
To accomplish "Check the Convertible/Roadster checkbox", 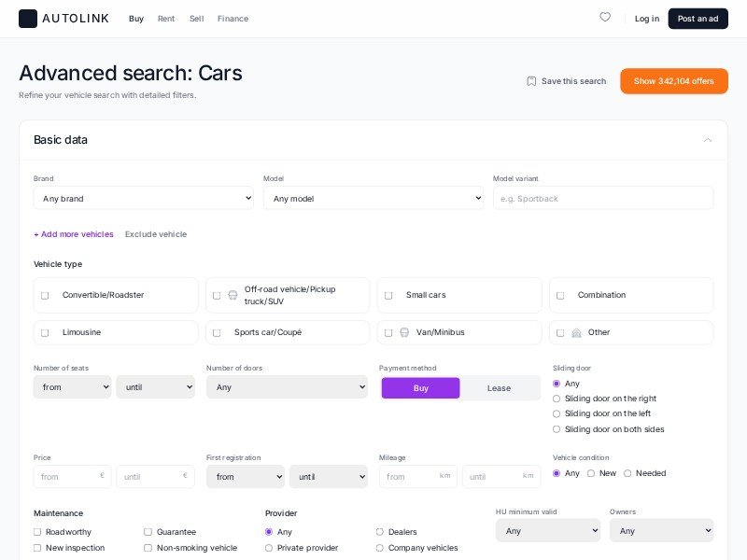I will 45,295.
